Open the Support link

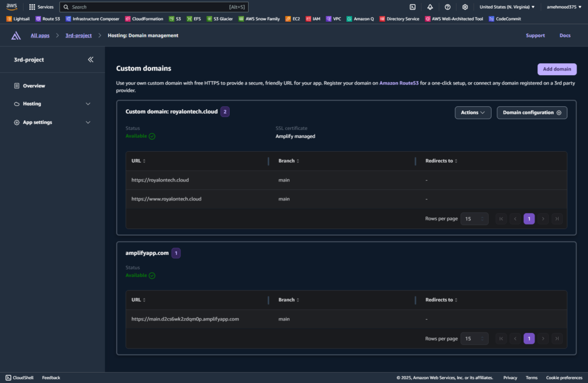(x=535, y=35)
